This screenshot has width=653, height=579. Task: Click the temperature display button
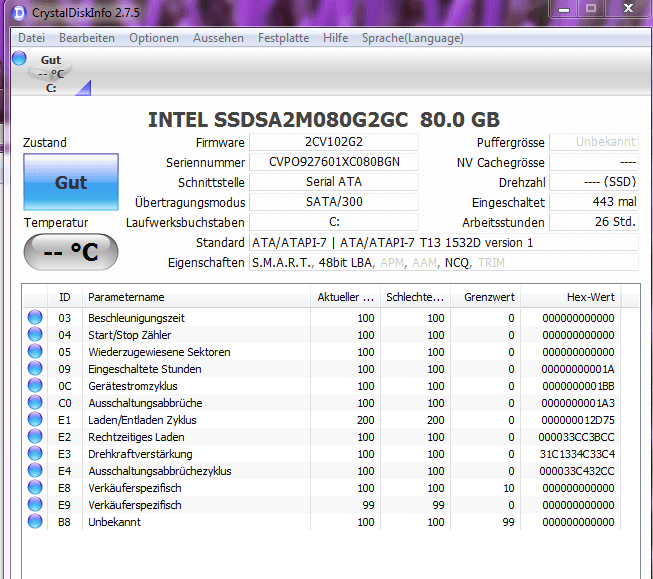click(x=71, y=252)
